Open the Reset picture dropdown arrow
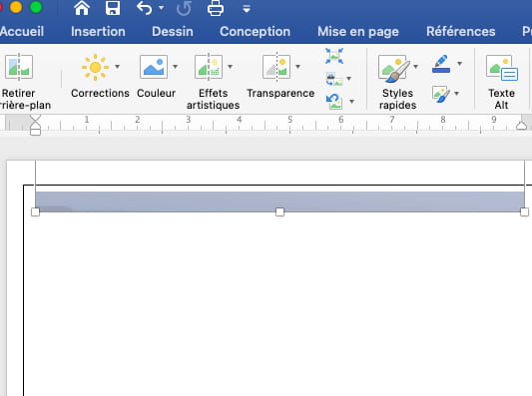Viewport: 532px width, 396px height. [x=352, y=101]
